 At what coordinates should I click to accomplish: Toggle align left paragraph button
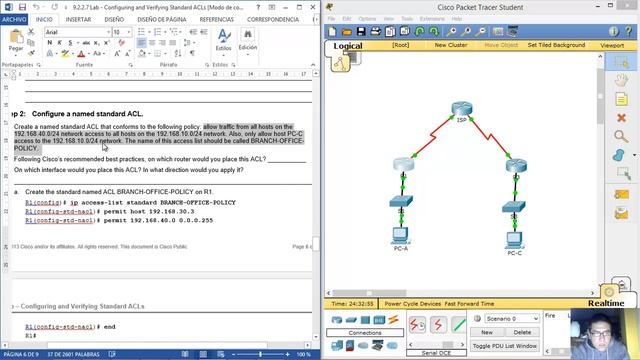(x=142, y=42)
